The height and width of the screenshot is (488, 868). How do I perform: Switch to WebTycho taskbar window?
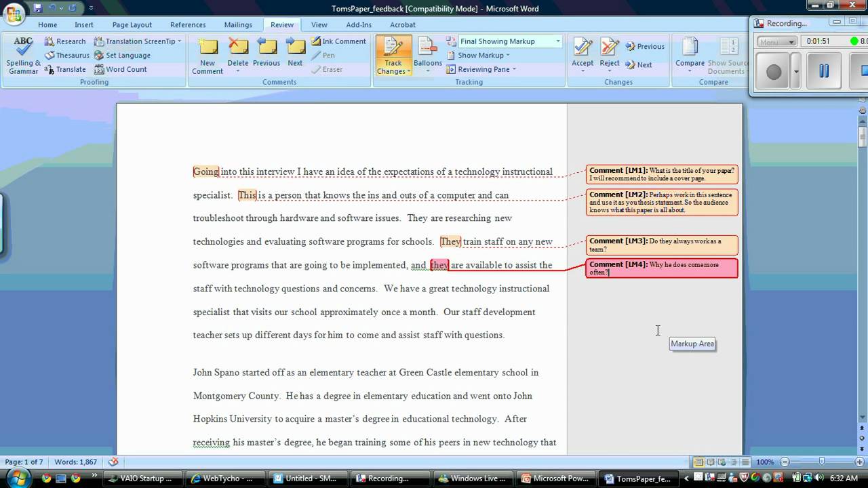225,479
